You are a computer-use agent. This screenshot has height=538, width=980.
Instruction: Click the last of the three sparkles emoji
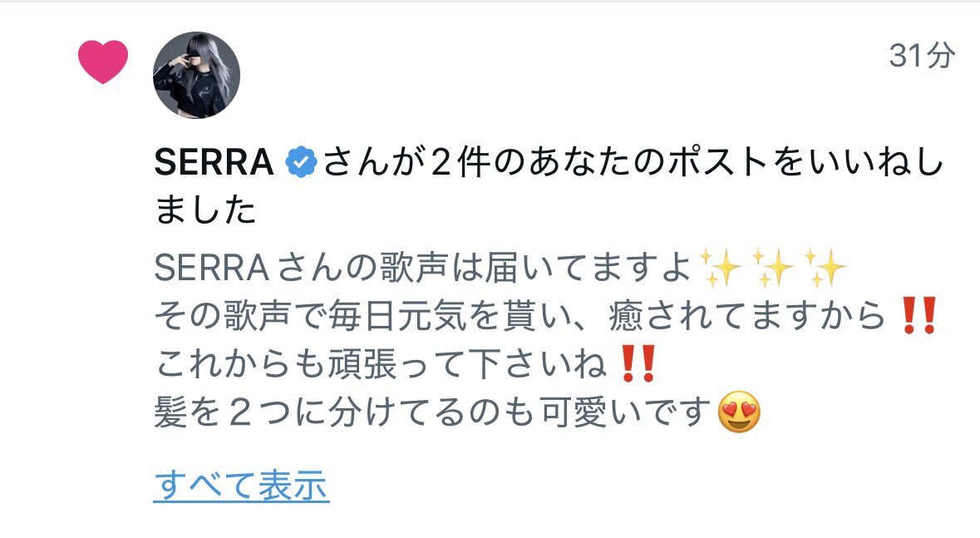(825, 267)
